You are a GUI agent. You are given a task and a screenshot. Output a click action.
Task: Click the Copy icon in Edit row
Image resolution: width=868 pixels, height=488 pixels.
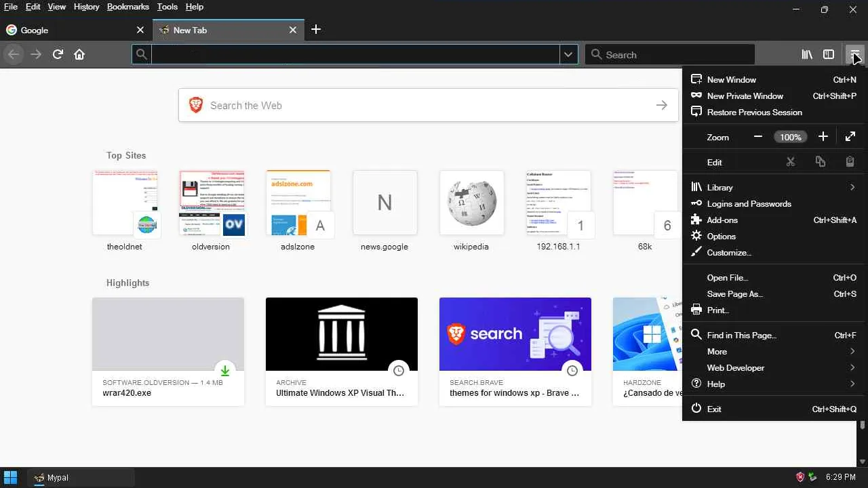pyautogui.click(x=821, y=162)
